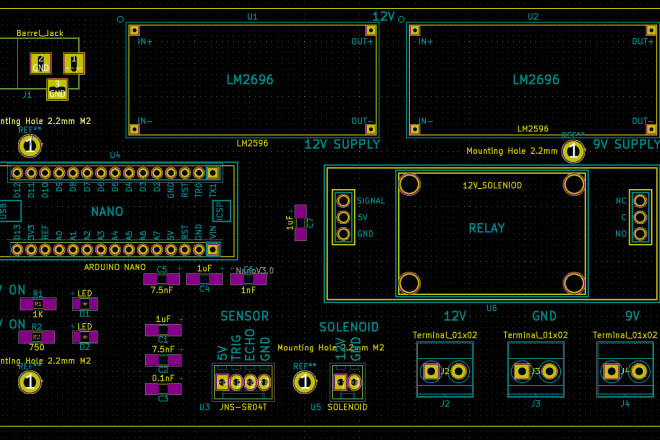The height and width of the screenshot is (440, 660).
Task: Click capacitor C4 1uF footprint
Action: click(x=205, y=279)
